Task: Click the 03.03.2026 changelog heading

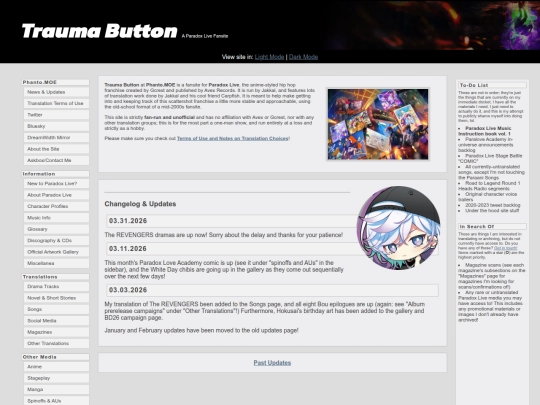Action: coord(128,290)
